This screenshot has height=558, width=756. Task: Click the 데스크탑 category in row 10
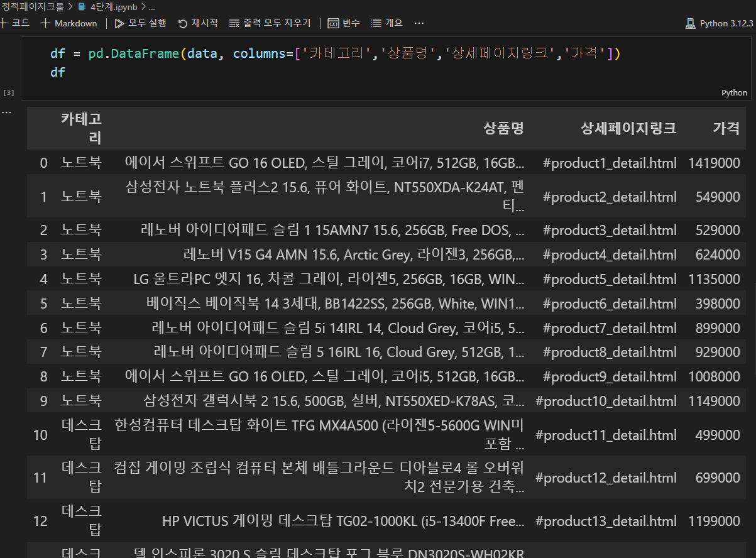point(81,435)
